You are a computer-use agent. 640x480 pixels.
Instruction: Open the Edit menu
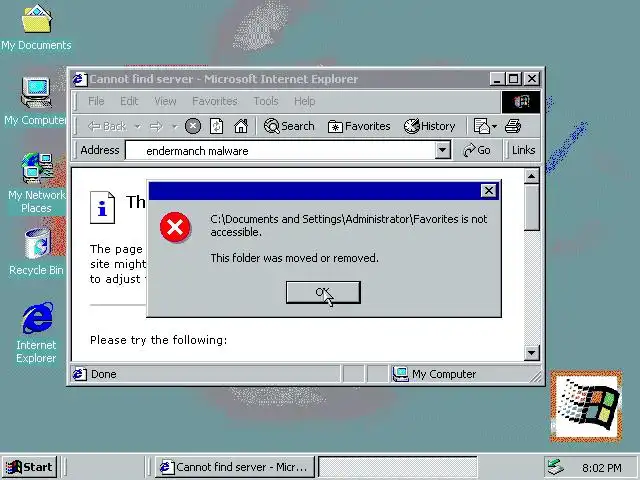tap(129, 101)
